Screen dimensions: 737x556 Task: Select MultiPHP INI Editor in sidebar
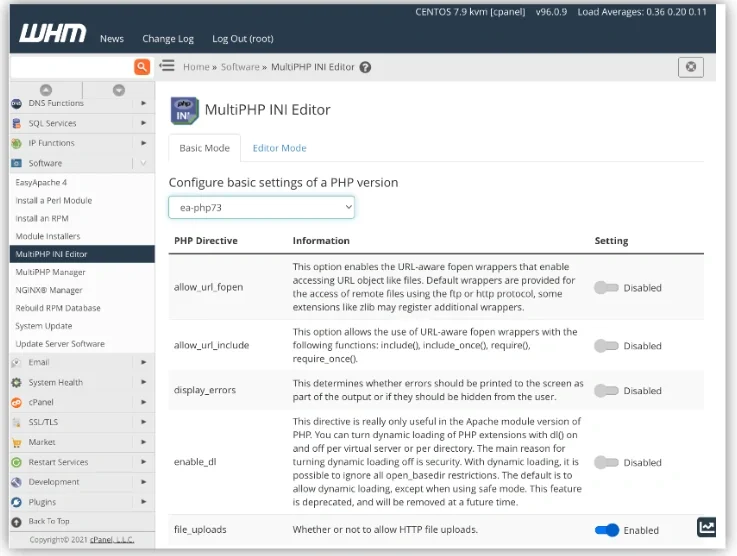coord(82,254)
